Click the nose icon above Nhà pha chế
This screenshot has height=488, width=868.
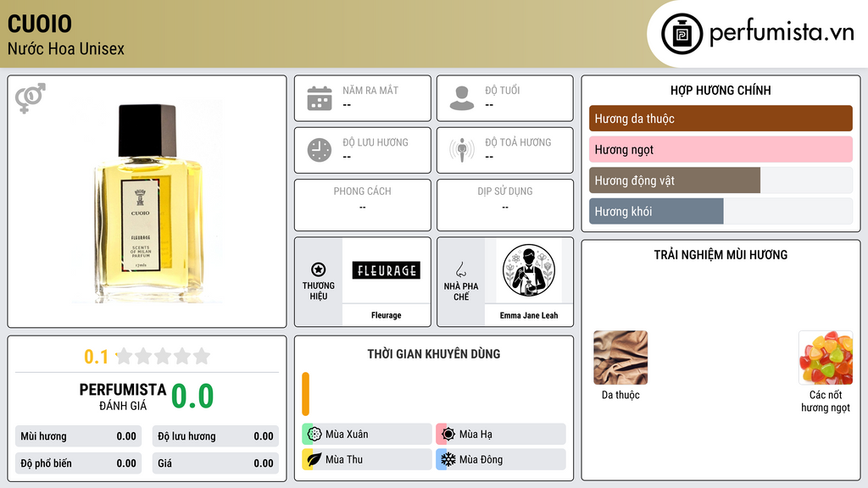460,269
